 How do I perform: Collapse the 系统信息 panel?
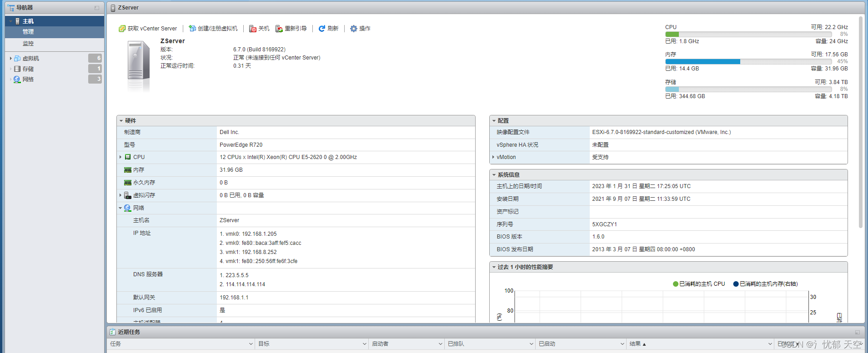494,175
